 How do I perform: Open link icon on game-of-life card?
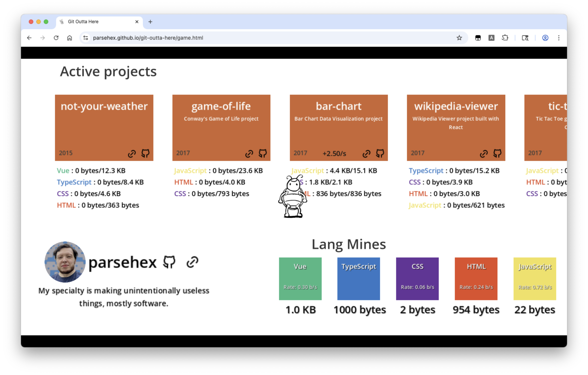[249, 154]
